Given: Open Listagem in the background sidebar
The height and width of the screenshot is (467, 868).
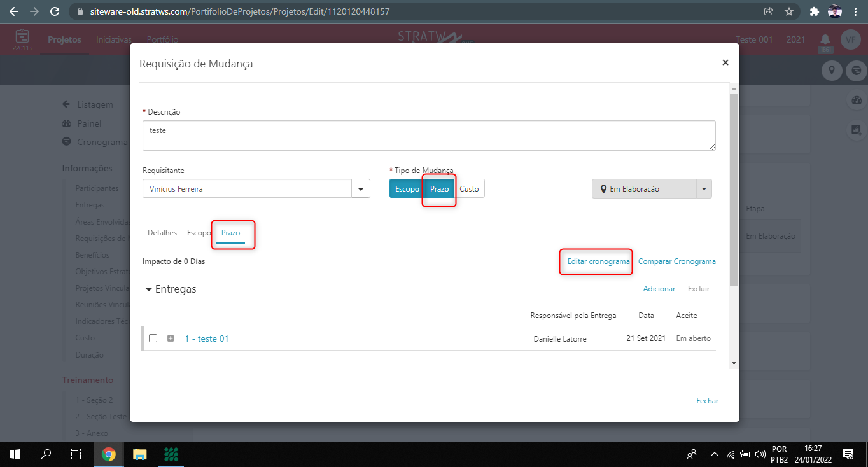Looking at the screenshot, I should pos(95,104).
